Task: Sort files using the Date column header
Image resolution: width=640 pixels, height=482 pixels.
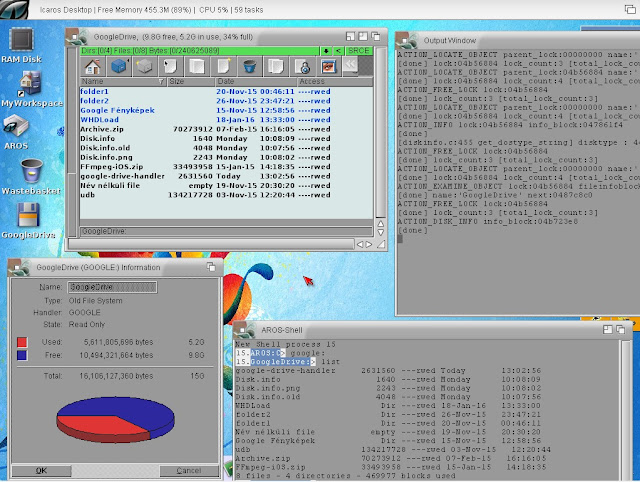Action: 256,82
